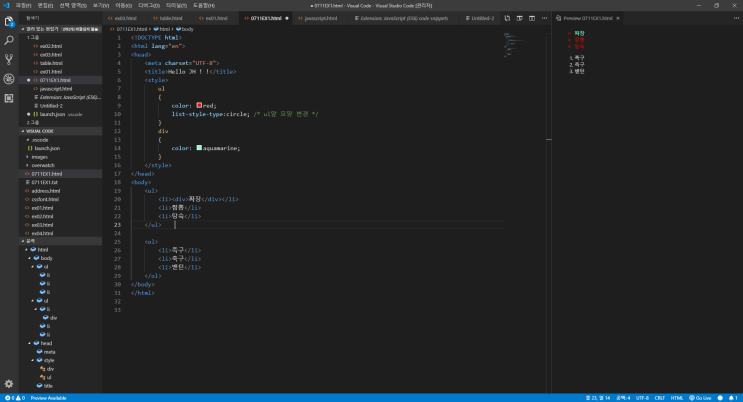Image resolution: width=743 pixels, height=402 pixels.
Task: Switch to the table.html editor tab
Action: (168, 18)
